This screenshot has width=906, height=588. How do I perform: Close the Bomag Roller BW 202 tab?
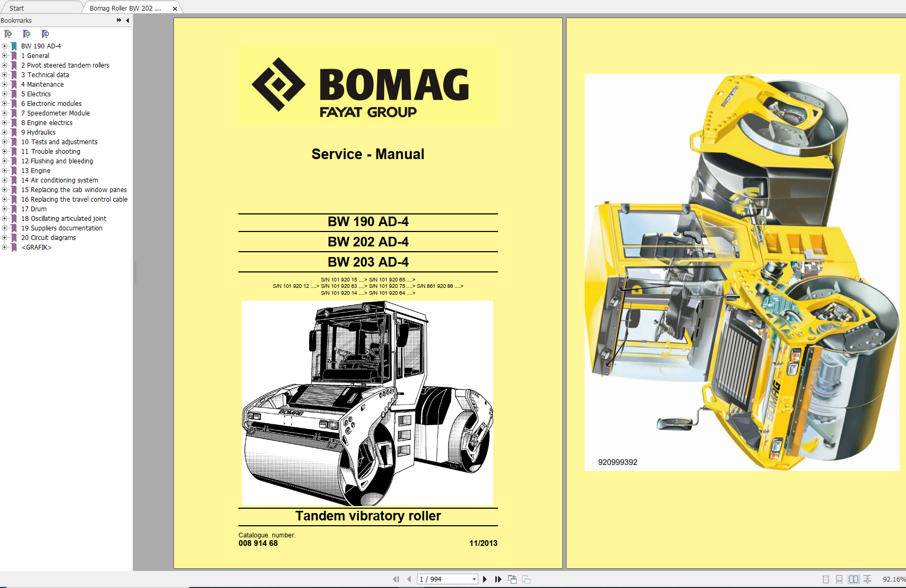coord(175,9)
